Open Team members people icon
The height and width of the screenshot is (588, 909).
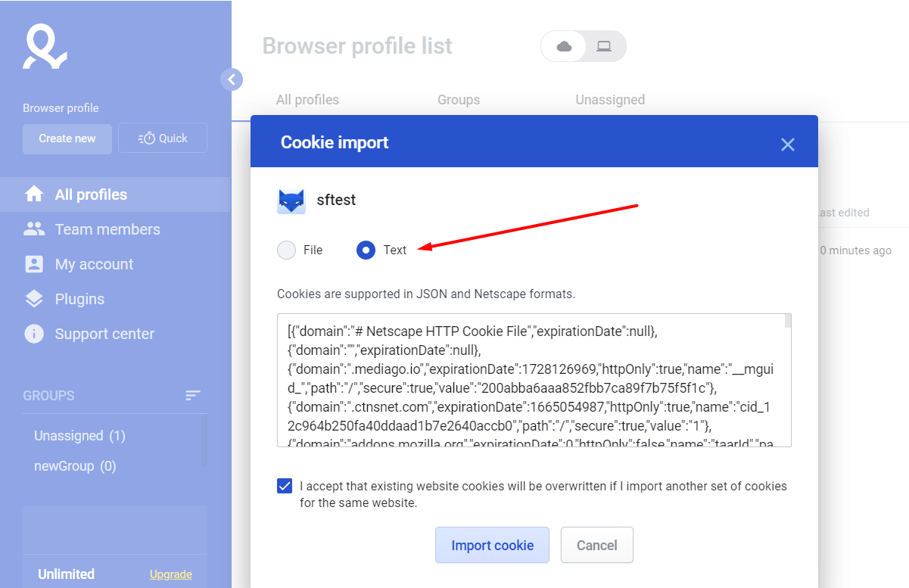(x=34, y=229)
